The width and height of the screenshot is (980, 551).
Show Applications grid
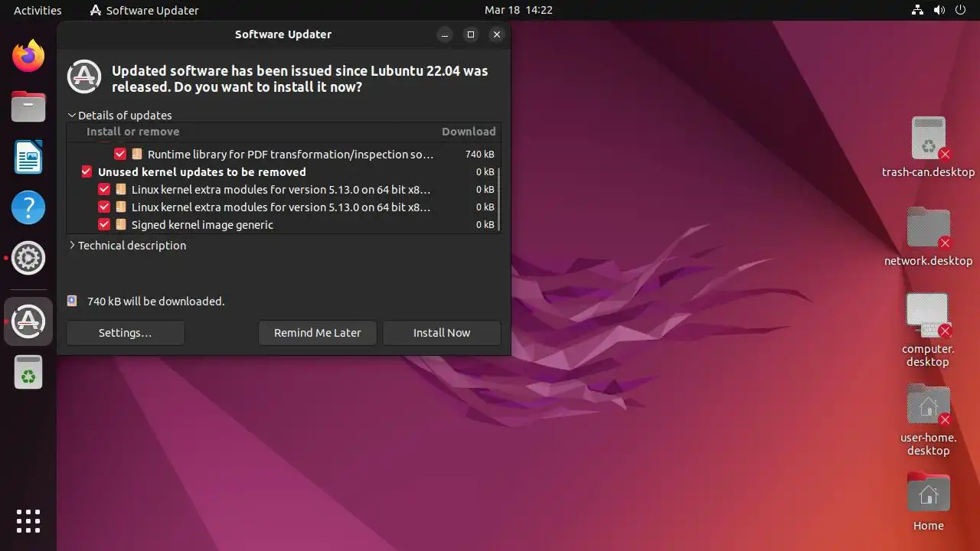(x=28, y=521)
